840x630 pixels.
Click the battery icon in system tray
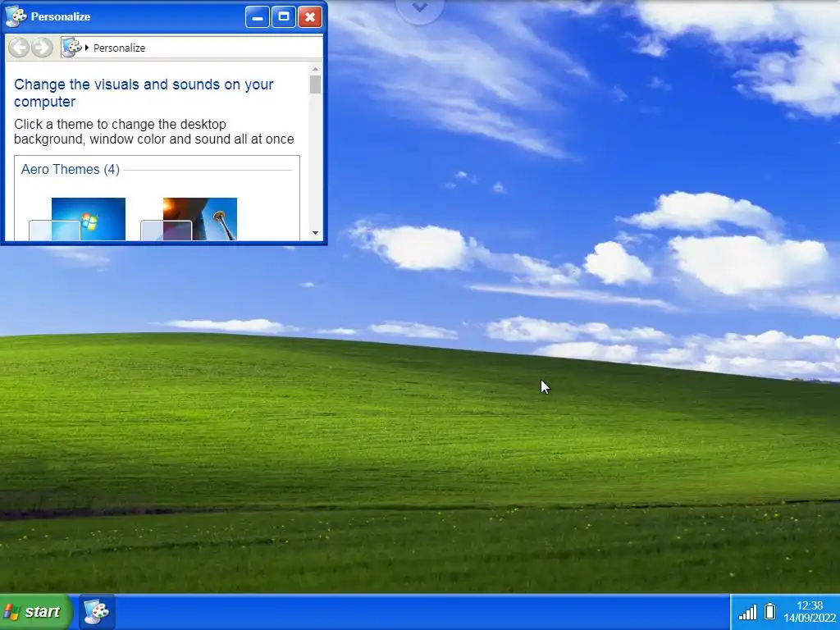(x=769, y=611)
